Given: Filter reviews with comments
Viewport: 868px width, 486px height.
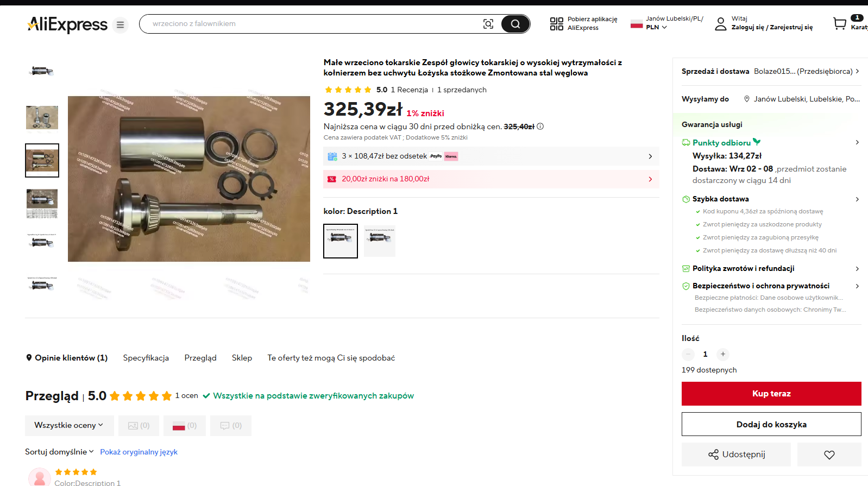Looking at the screenshot, I should click(x=231, y=426).
